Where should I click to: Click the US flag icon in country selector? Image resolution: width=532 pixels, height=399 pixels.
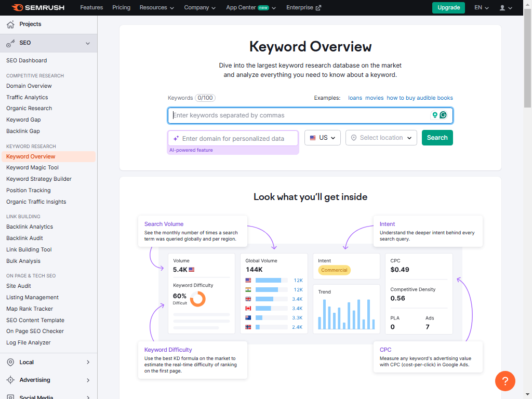pos(313,138)
